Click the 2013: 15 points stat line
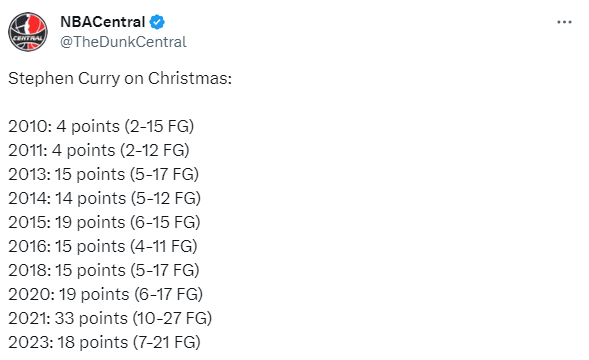 point(104,174)
